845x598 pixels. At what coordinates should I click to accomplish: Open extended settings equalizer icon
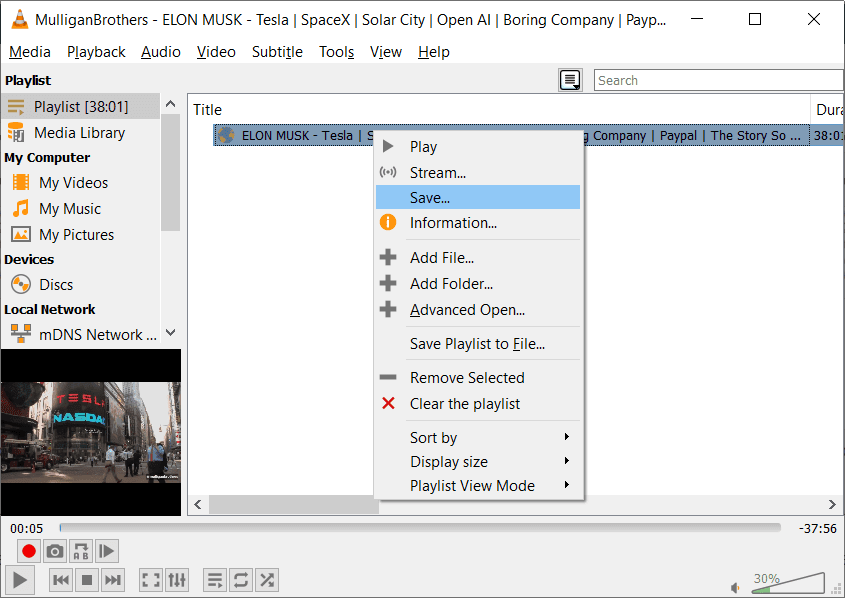point(177,580)
